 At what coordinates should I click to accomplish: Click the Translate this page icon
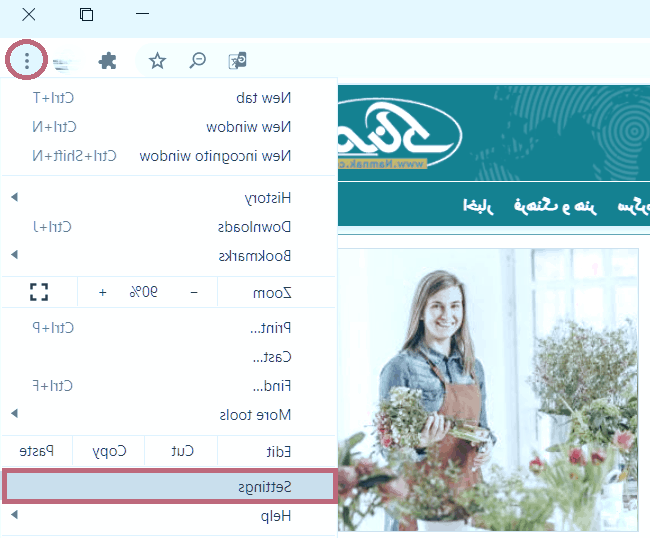238,61
